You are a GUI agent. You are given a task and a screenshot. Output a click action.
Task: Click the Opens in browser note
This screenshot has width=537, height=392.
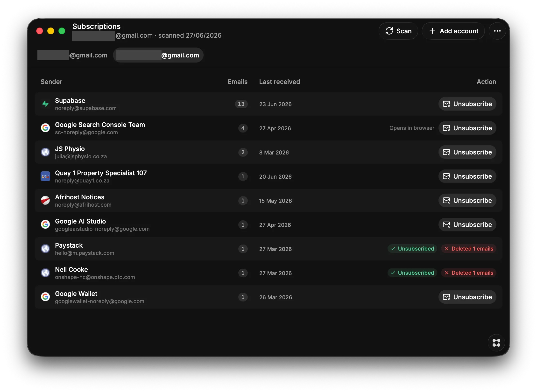412,128
